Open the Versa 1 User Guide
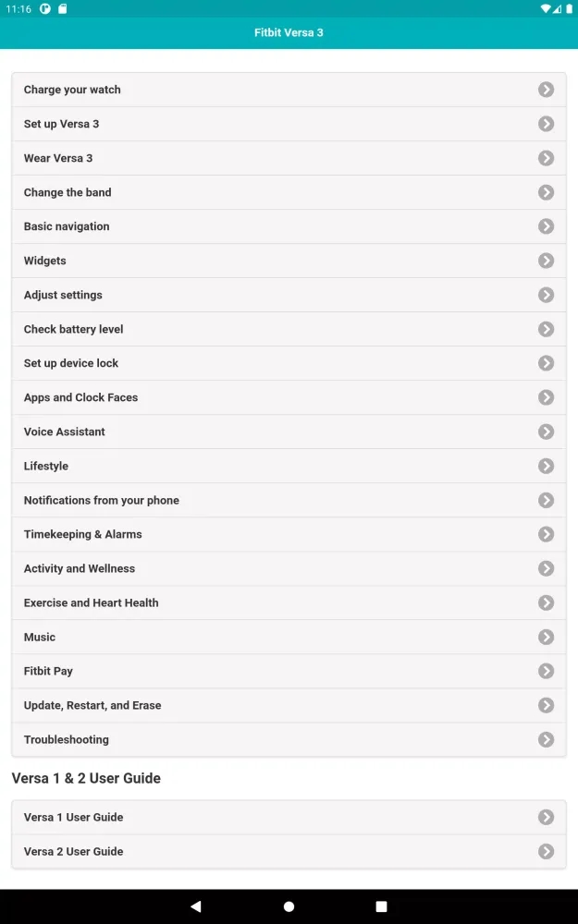The height and width of the screenshot is (924, 578). (74, 817)
